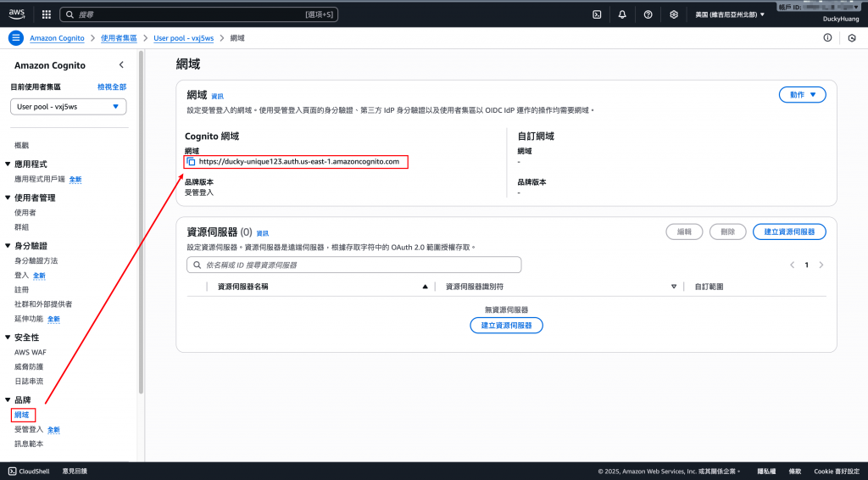Open the settings gear in the top bar

674,15
